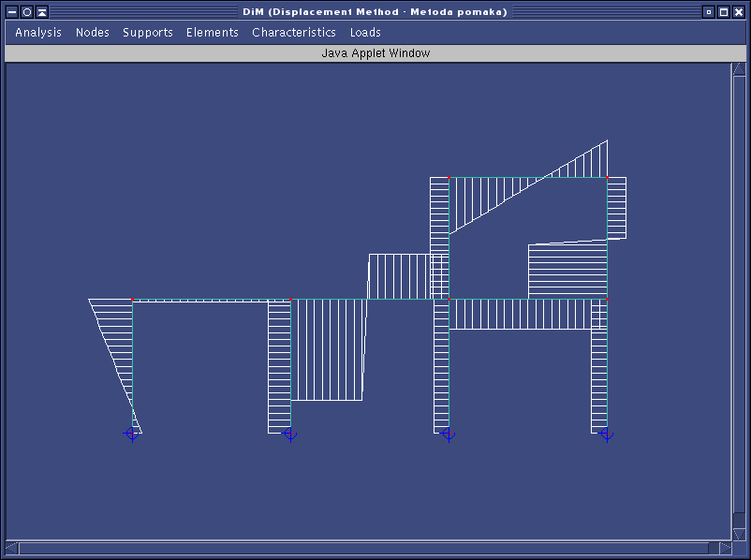Open the Analysis menu

click(38, 33)
